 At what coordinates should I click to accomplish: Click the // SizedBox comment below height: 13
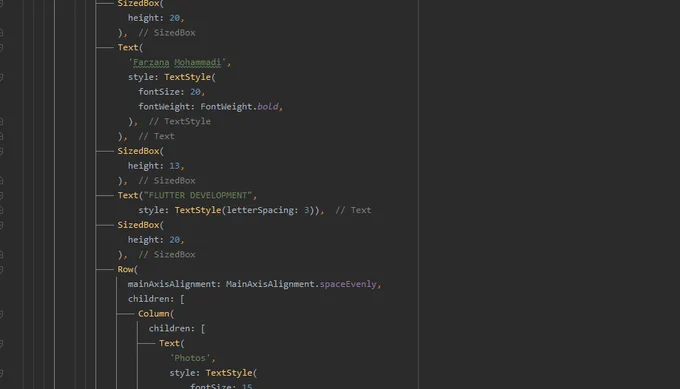tap(167, 180)
